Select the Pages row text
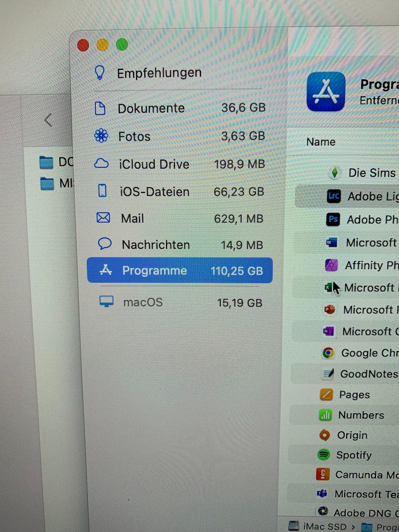399x532 pixels. tap(354, 395)
